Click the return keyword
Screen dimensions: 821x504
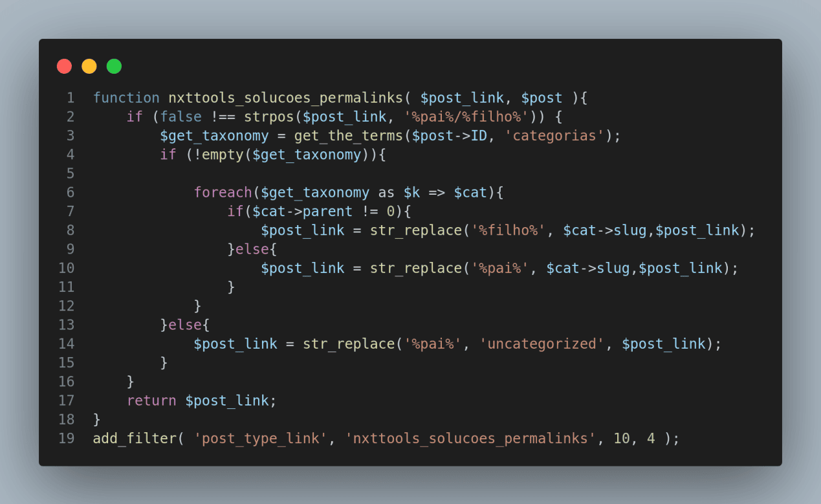[x=152, y=400]
